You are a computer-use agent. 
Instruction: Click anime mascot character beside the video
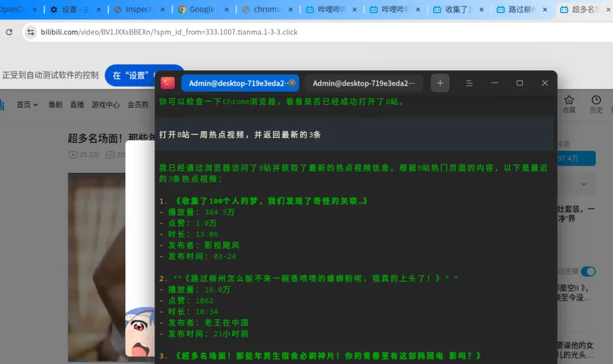click(140, 331)
